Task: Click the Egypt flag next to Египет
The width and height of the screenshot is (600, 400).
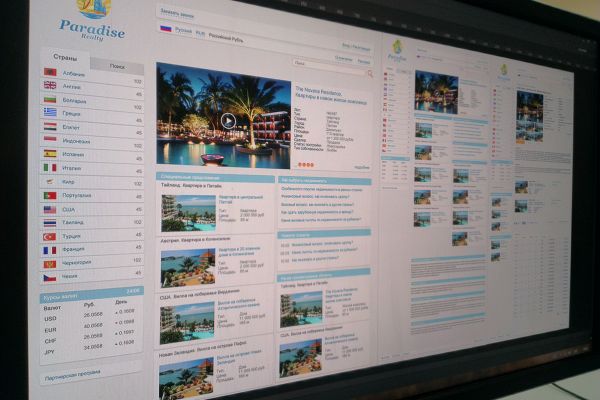Action: point(50,126)
